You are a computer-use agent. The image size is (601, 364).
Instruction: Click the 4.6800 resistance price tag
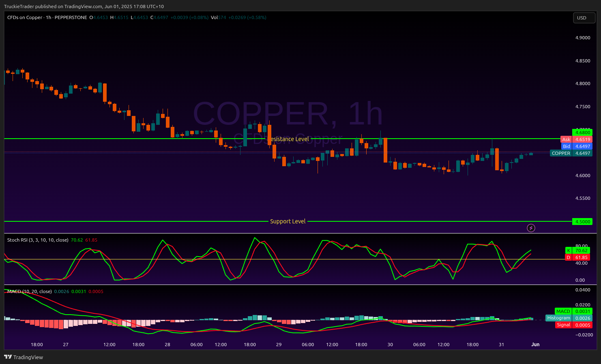tap(582, 133)
